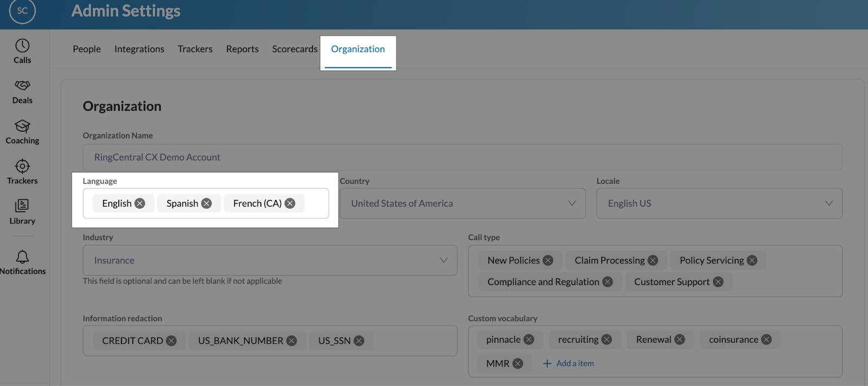
Task: Open the Scorecards tab
Action: [295, 49]
